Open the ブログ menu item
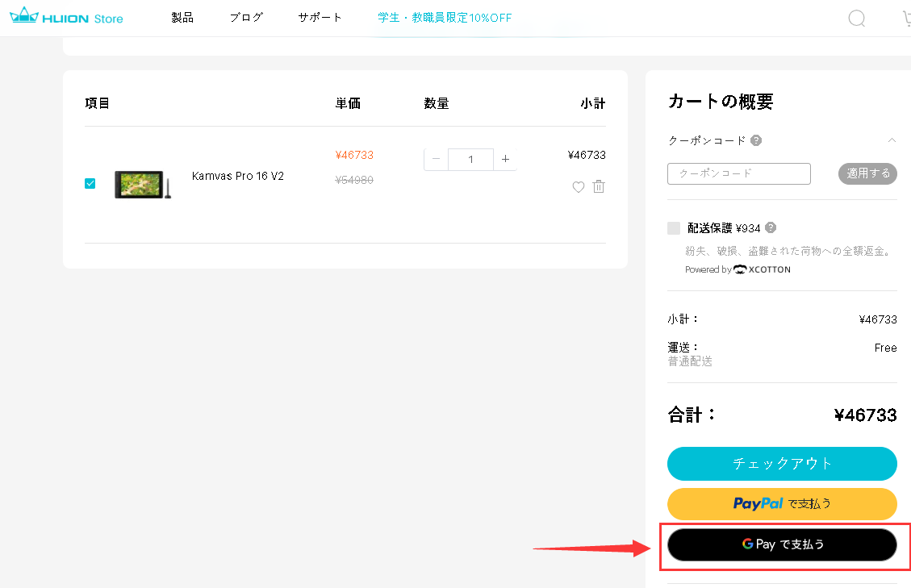This screenshot has width=911, height=588. click(246, 18)
